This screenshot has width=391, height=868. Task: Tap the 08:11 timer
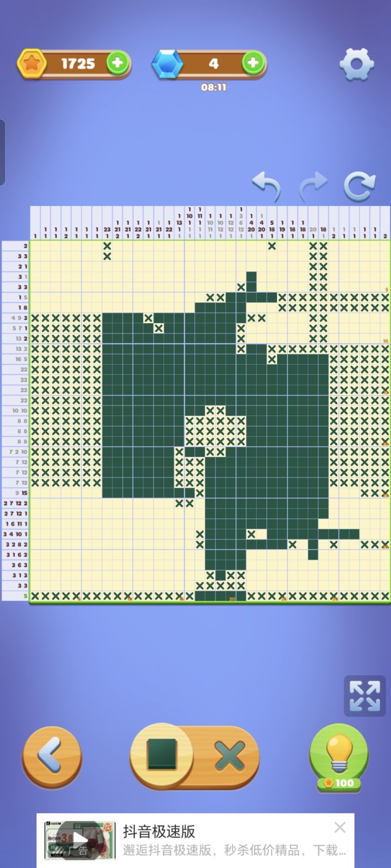(x=213, y=87)
